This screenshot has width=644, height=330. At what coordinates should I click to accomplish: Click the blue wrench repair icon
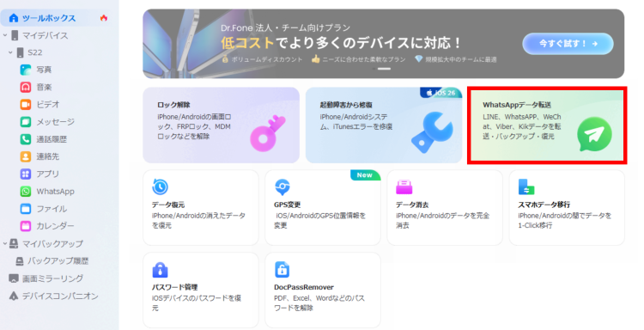[432, 132]
